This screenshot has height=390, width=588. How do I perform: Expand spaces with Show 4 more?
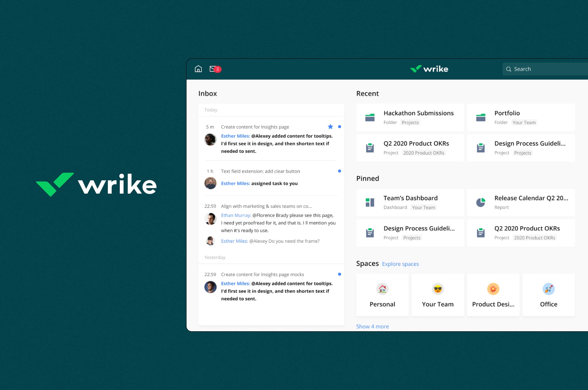(x=372, y=327)
